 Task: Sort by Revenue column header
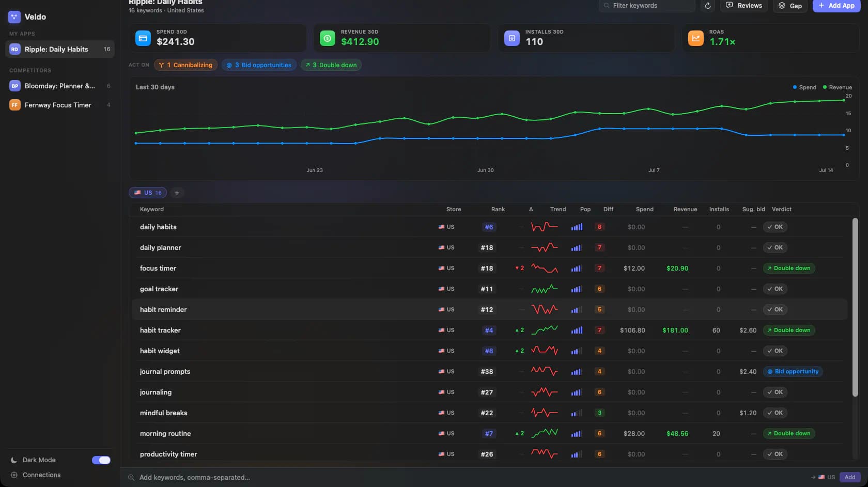685,209
